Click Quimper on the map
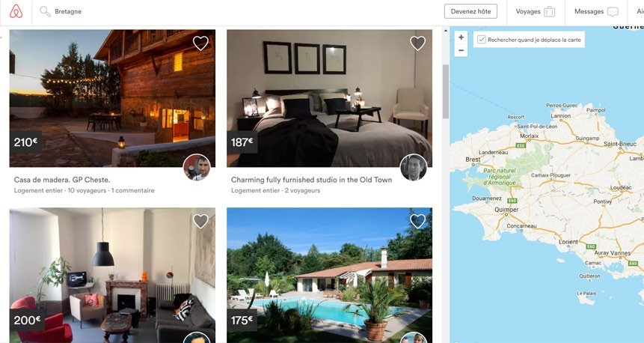Viewport: 644px width, 343px height. [x=506, y=210]
